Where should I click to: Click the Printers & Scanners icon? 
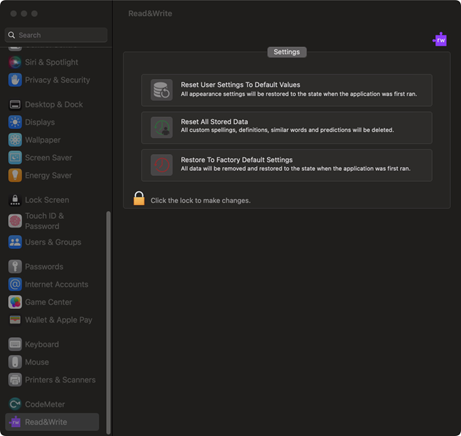(15, 380)
